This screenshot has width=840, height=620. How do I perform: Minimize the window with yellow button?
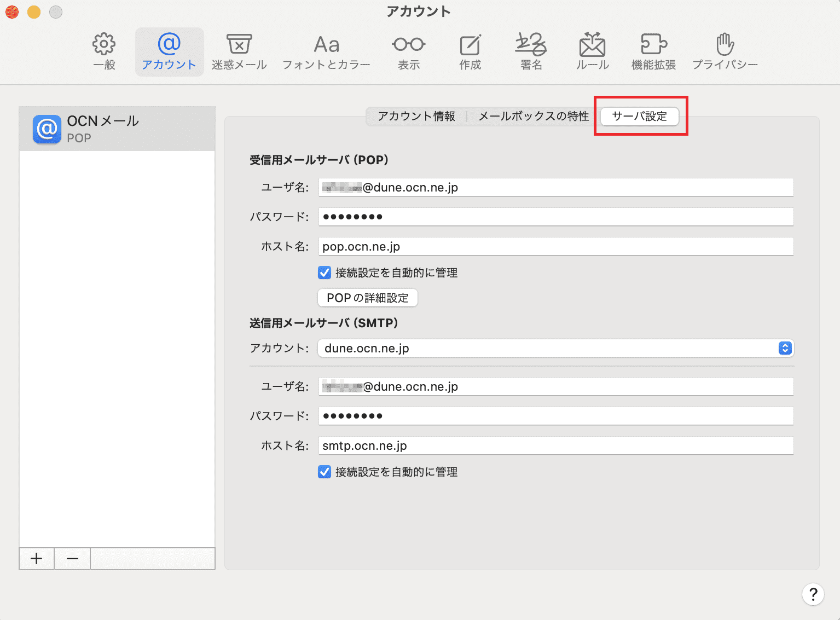[34, 11]
